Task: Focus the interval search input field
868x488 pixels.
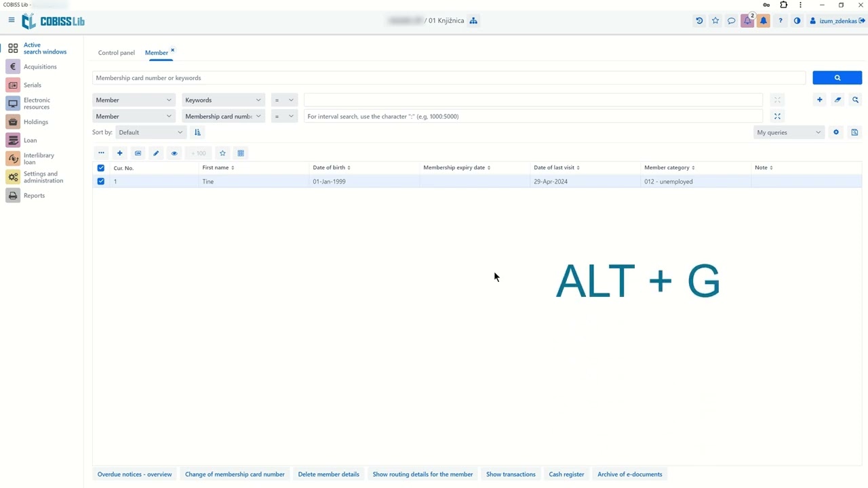Action: pyautogui.click(x=533, y=117)
